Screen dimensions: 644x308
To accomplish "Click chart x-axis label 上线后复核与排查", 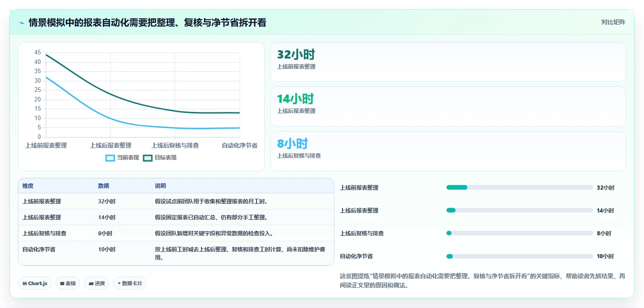I will 175,145.
